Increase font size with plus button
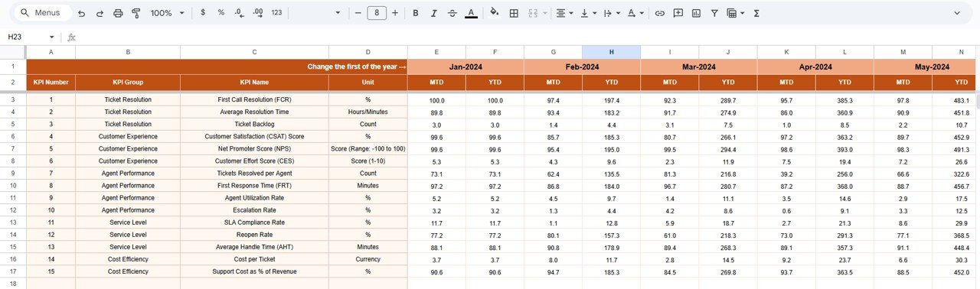 pyautogui.click(x=395, y=13)
